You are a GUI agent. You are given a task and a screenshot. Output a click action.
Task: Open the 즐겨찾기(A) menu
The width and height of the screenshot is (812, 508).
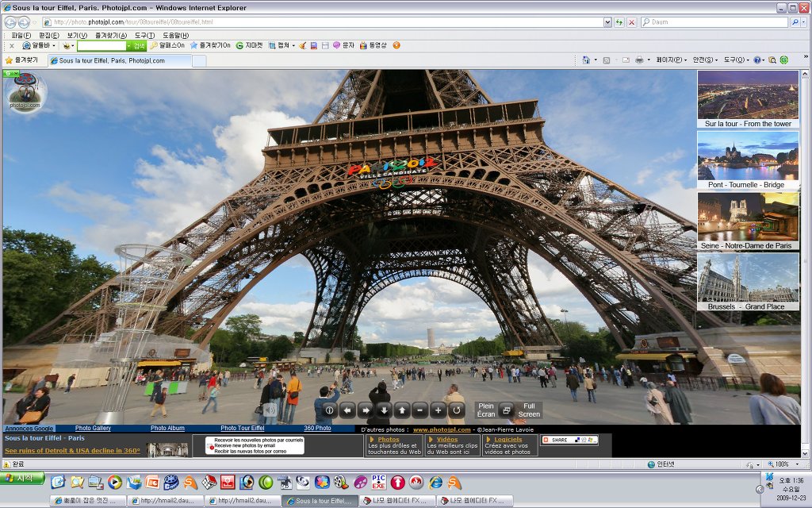click(x=111, y=35)
